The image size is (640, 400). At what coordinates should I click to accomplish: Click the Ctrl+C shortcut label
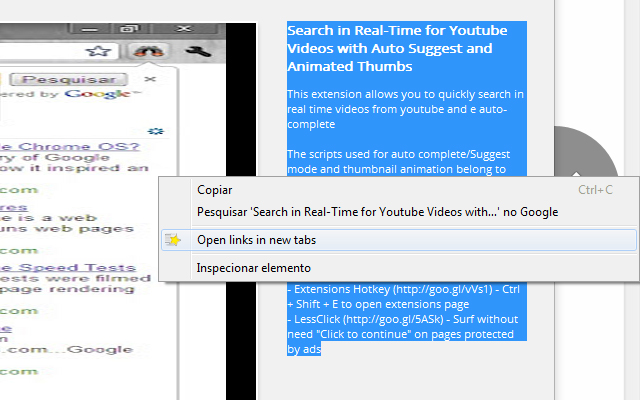(x=595, y=190)
